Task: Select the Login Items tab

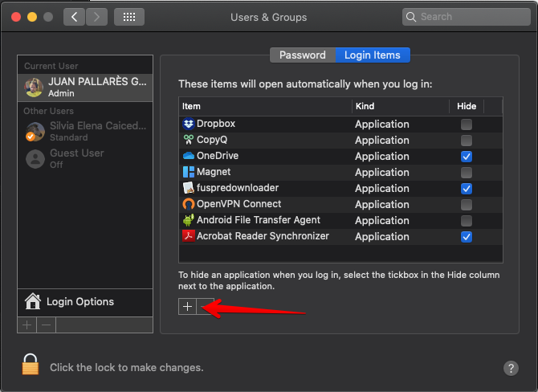Action: click(373, 55)
